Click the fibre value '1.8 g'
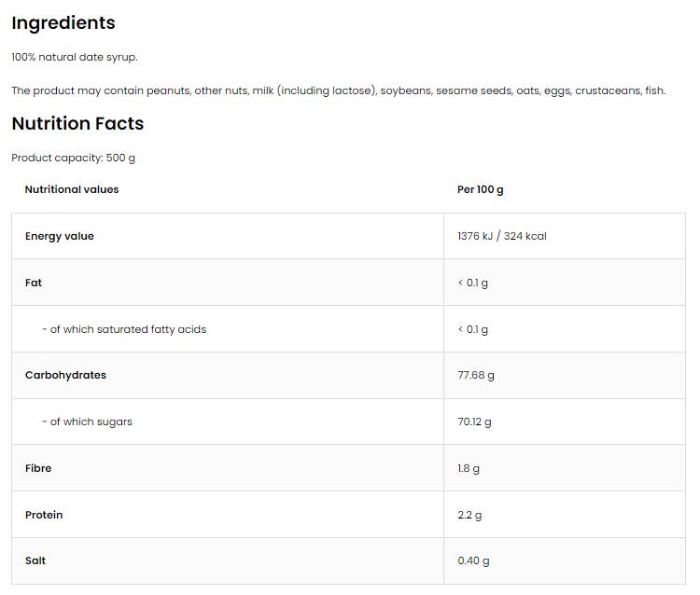Screen dimensions: 700x595 [469, 468]
